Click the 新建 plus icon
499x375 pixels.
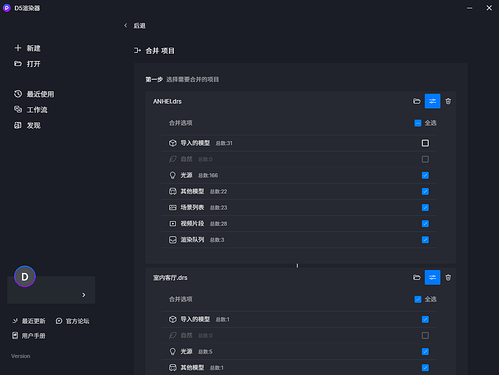[18, 48]
